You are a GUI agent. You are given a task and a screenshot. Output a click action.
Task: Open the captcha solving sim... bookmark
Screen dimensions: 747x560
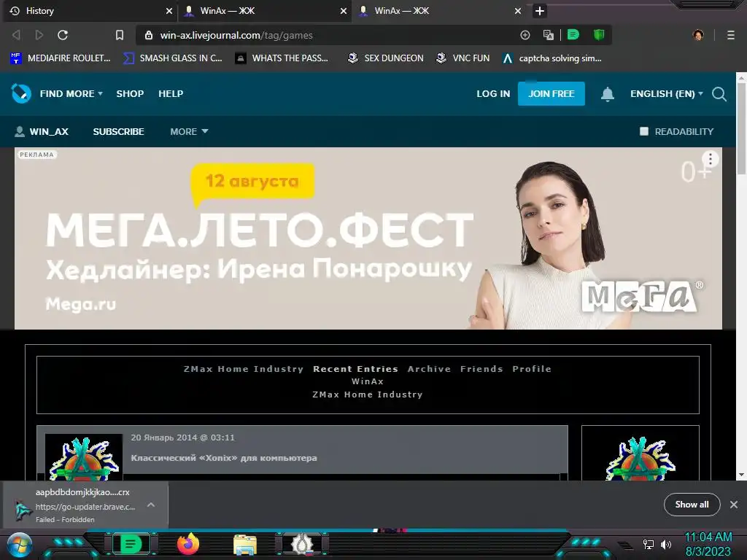tap(552, 58)
